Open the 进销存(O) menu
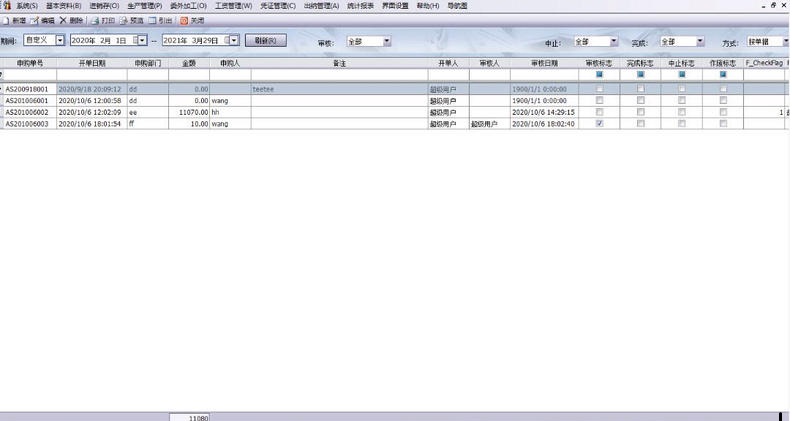Screen dimensions: 792x421 [x=105, y=6]
